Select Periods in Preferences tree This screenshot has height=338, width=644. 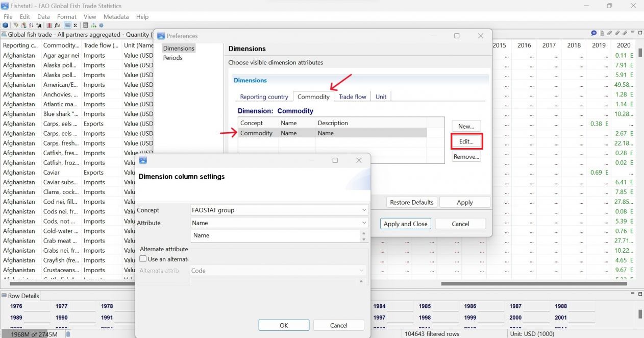pyautogui.click(x=173, y=58)
